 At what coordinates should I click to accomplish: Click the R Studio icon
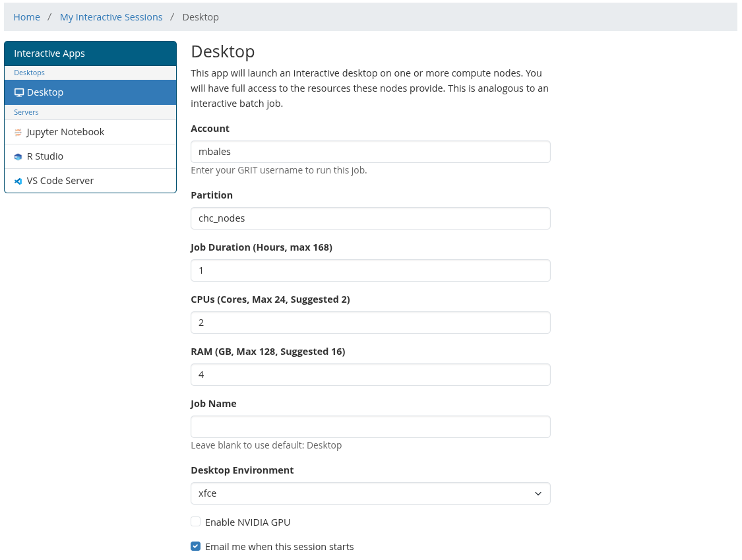click(18, 157)
